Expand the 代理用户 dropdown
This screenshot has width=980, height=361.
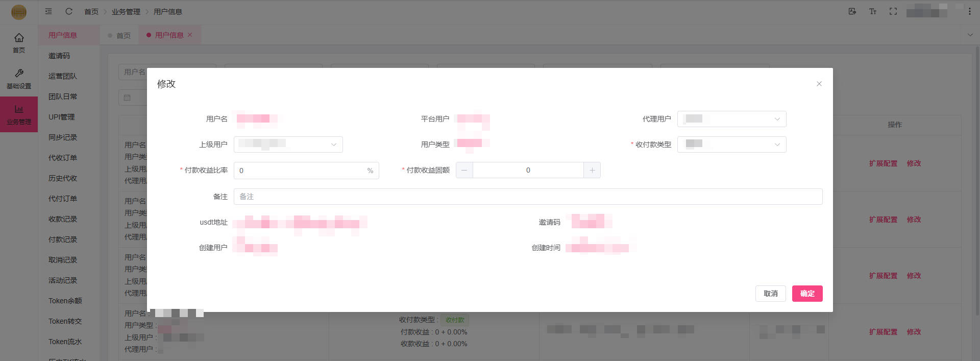click(x=731, y=119)
